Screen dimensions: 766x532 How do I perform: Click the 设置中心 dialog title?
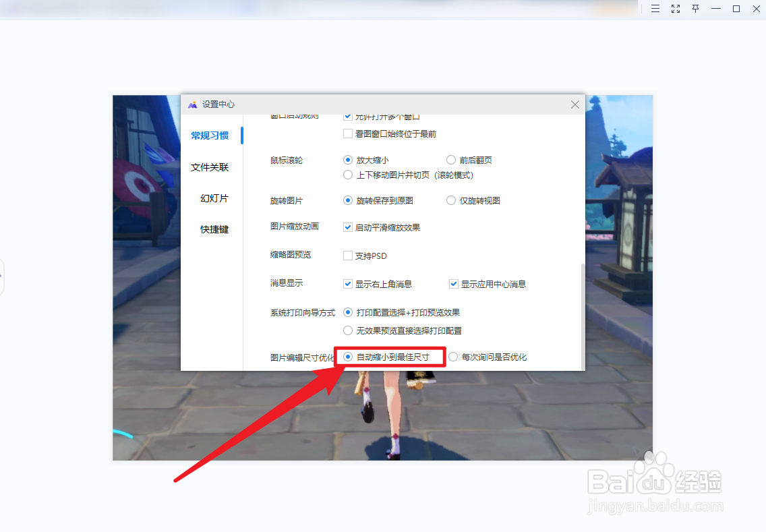click(218, 105)
